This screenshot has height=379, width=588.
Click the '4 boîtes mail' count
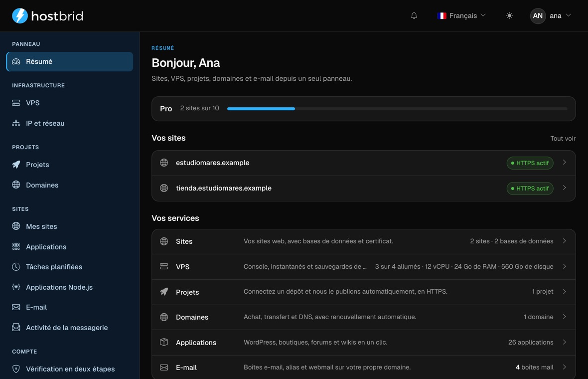tap(534, 368)
